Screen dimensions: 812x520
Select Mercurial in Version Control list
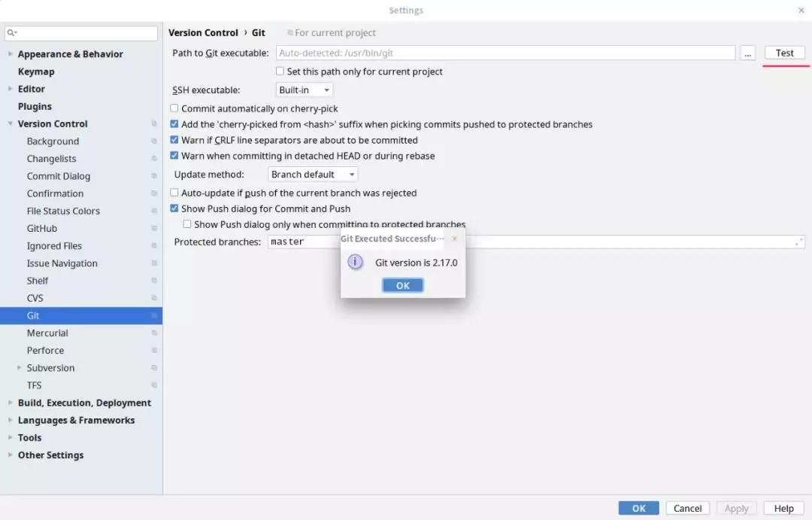point(47,333)
